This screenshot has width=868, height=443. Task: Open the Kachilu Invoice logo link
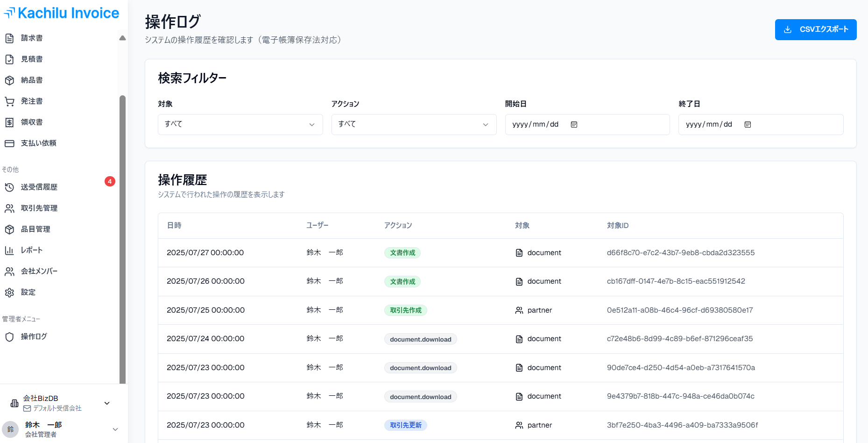[62, 13]
